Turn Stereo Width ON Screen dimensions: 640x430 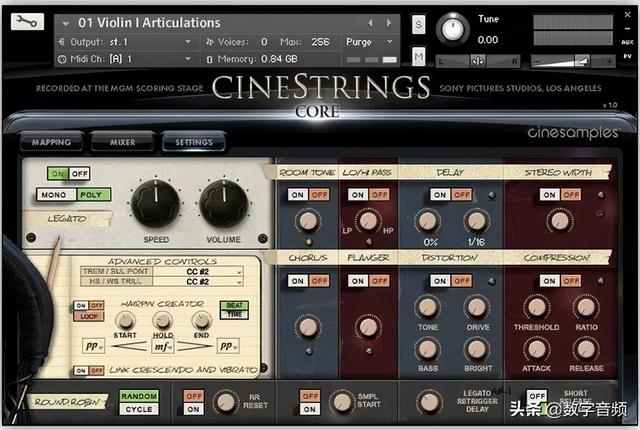(549, 195)
